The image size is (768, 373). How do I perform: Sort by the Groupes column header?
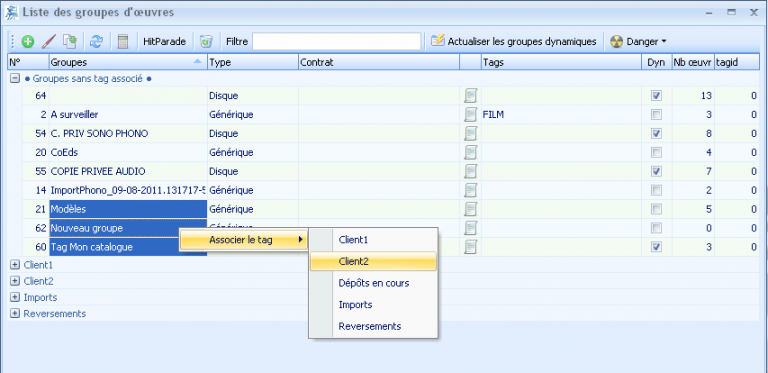point(128,62)
